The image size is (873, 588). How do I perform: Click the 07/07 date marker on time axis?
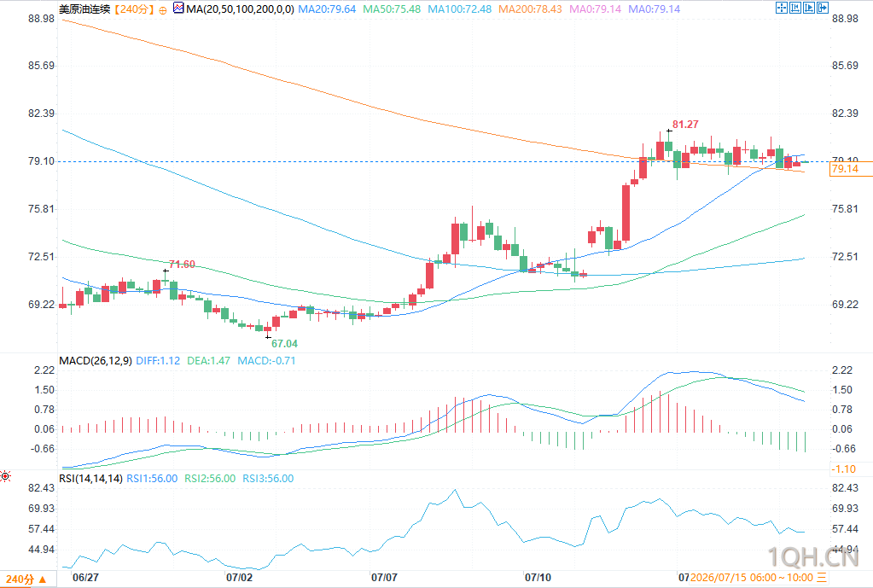[384, 578]
